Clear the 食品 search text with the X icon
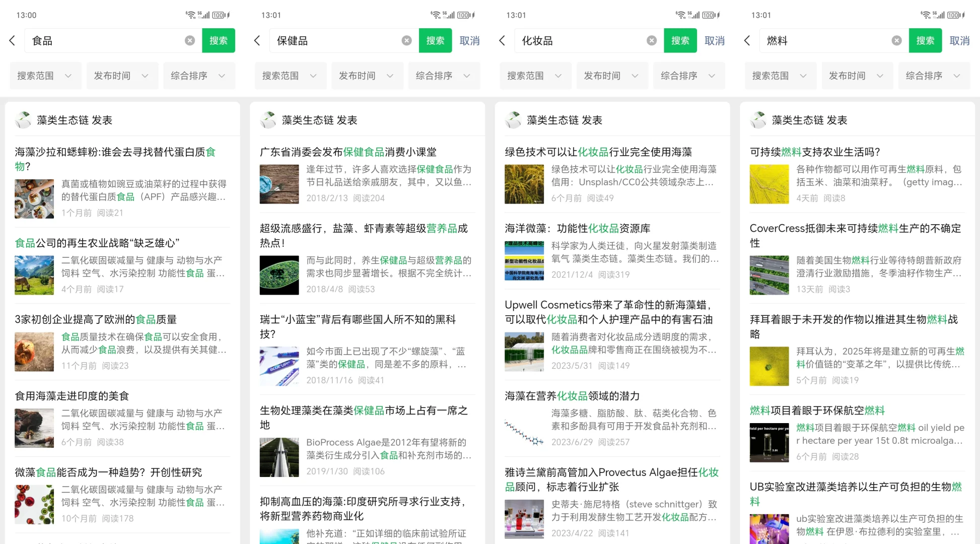The width and height of the screenshot is (980, 544). pos(189,40)
